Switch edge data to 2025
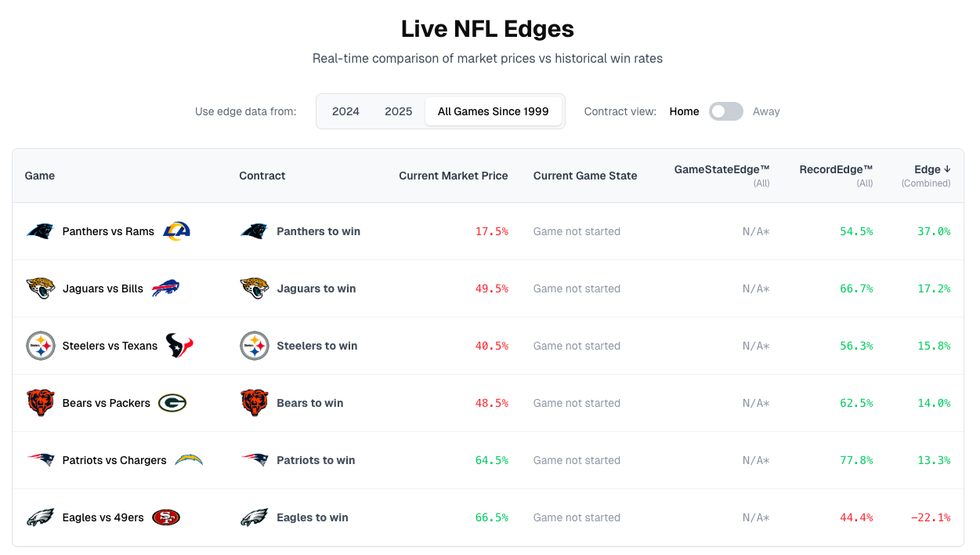The height and width of the screenshot is (555, 980). coord(398,111)
